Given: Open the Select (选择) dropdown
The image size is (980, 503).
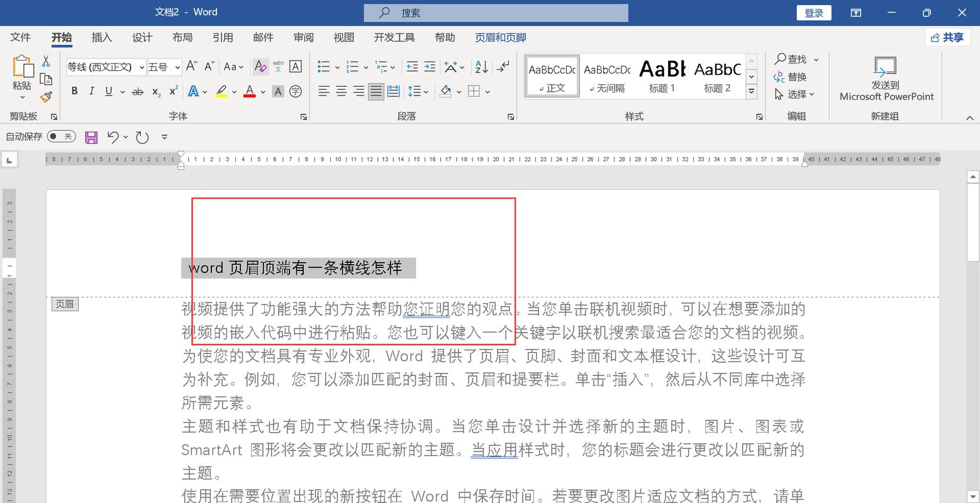Looking at the screenshot, I should pos(794,94).
